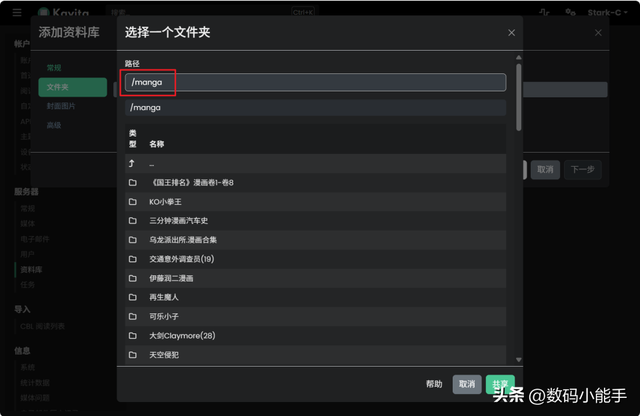Switch to the 文件夹 tab
Viewport: 640px width, 416px height.
pyautogui.click(x=73, y=87)
